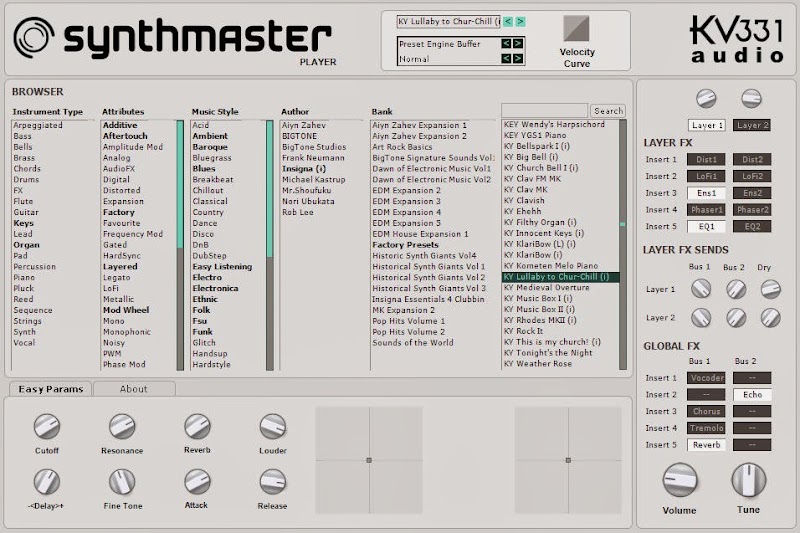
Task: Click the Louder knob
Action: coord(273,426)
